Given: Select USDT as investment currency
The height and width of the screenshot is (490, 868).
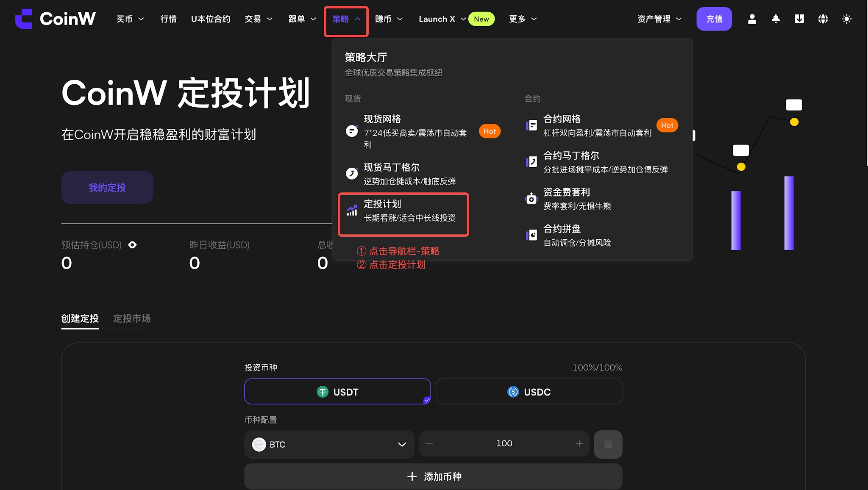Looking at the screenshot, I should tap(337, 391).
